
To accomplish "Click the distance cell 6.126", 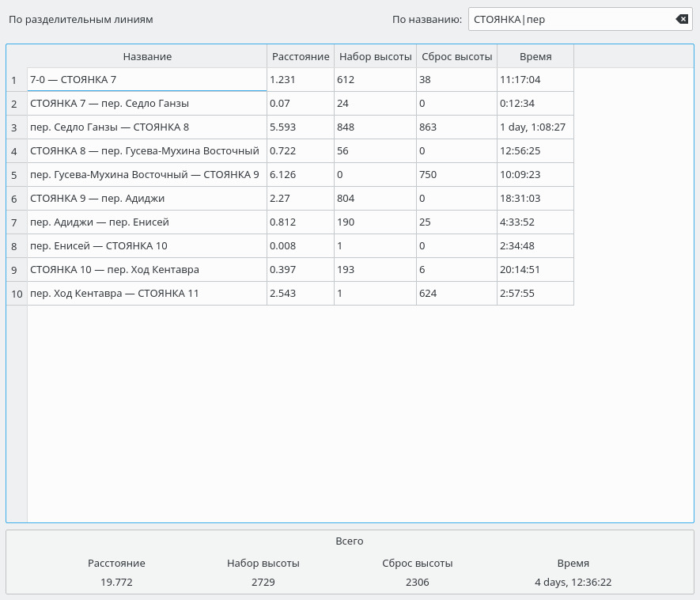I will tap(301, 175).
